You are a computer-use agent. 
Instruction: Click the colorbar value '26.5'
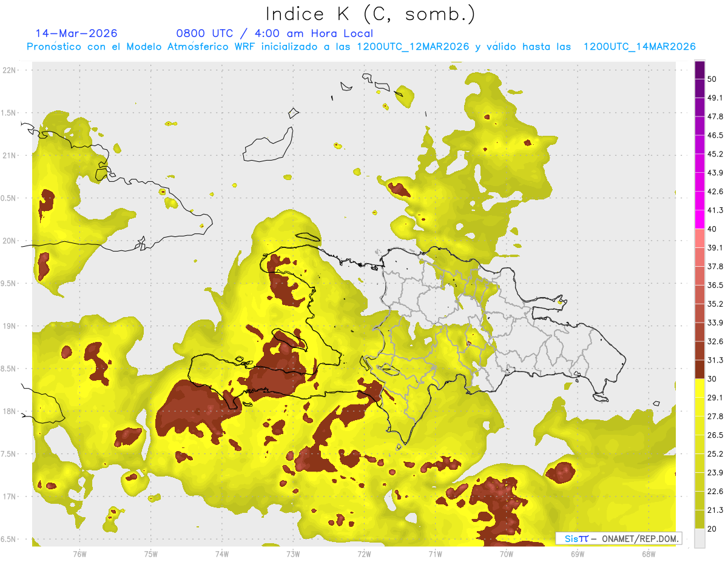[715, 435]
